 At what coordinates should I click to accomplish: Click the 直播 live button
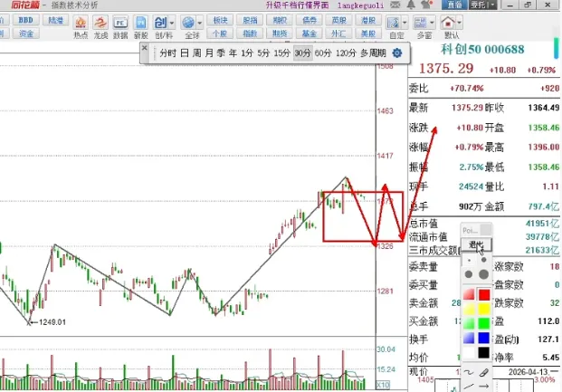coord(454,5)
